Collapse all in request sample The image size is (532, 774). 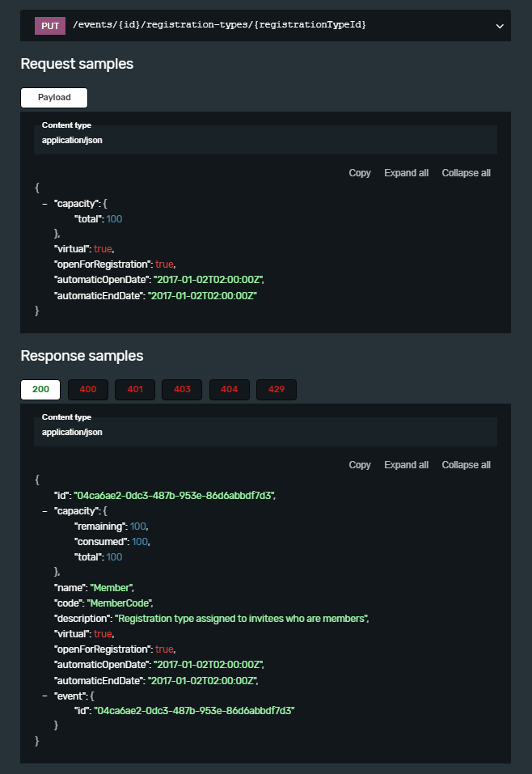466,173
